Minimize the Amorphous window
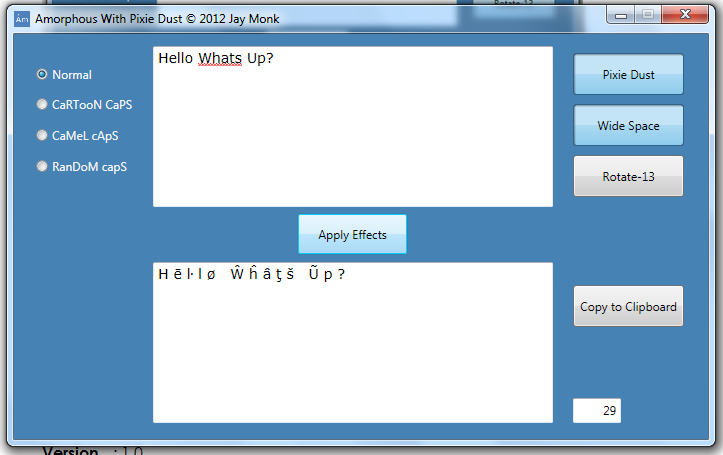 [x=621, y=15]
